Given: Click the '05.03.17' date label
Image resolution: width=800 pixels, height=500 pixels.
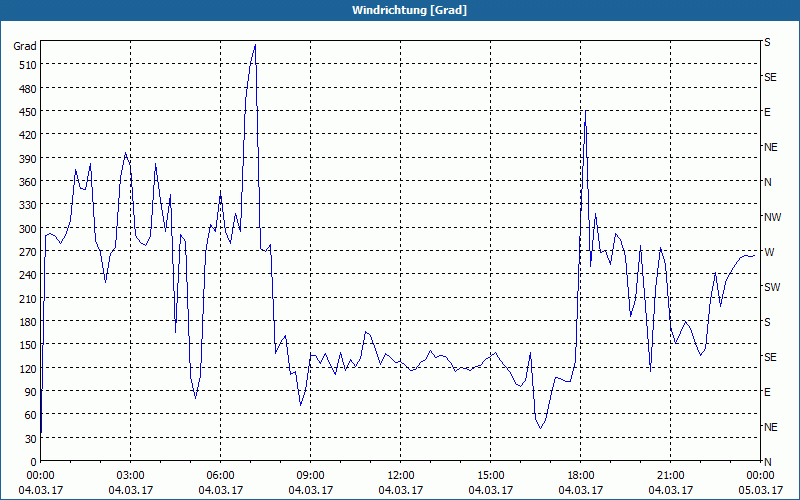Looking at the screenshot, I should 760,490.
